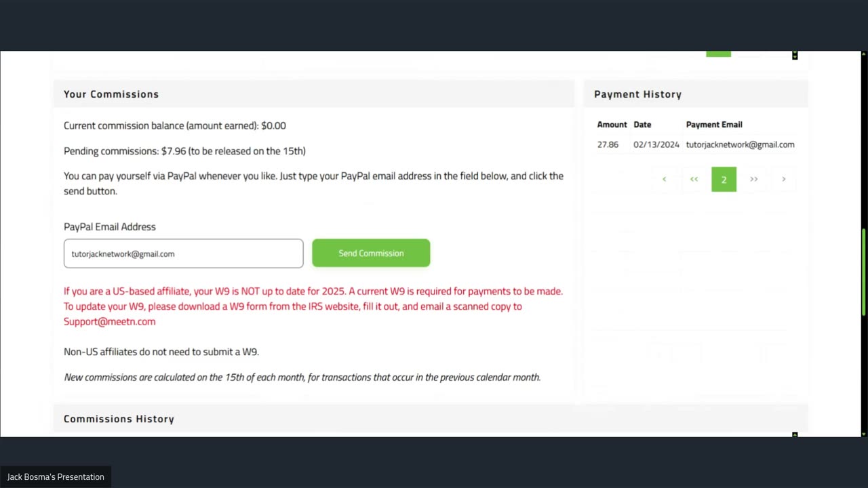
Task: Click the Support@meetn.com email address
Action: pyautogui.click(x=110, y=321)
